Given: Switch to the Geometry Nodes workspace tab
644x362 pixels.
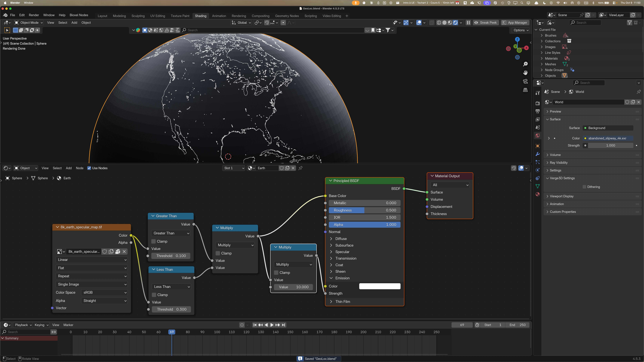Looking at the screenshot, I should tap(287, 16).
